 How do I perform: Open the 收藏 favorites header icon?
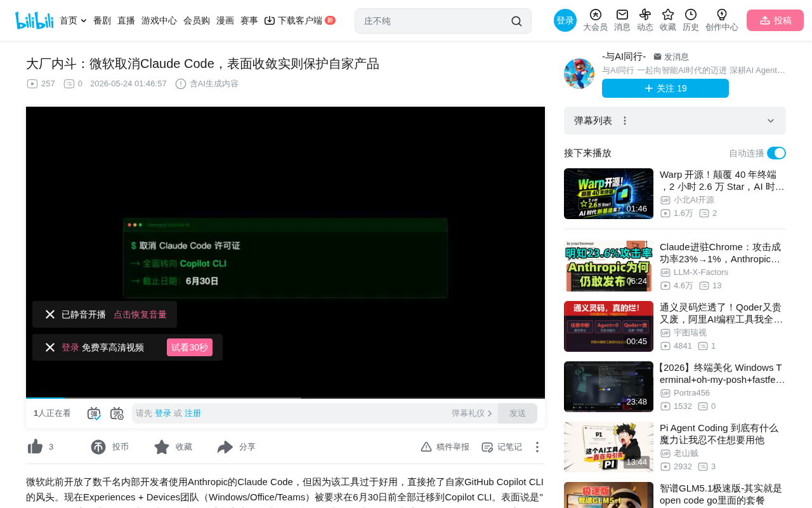pos(668,15)
